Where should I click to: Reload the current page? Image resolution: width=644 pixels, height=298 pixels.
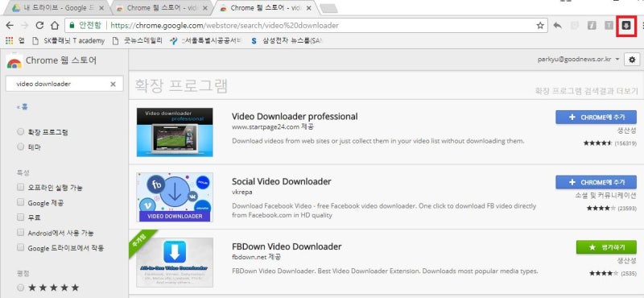39,26
